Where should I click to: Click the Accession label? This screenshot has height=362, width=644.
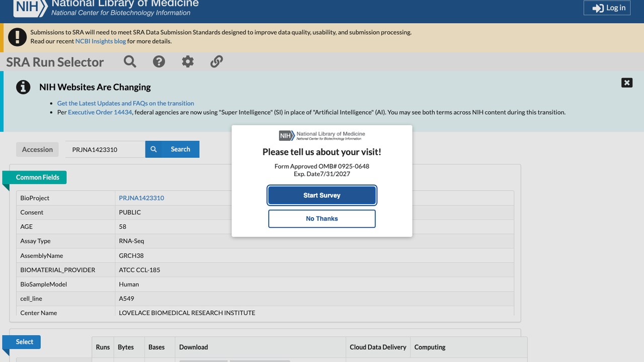(x=37, y=149)
